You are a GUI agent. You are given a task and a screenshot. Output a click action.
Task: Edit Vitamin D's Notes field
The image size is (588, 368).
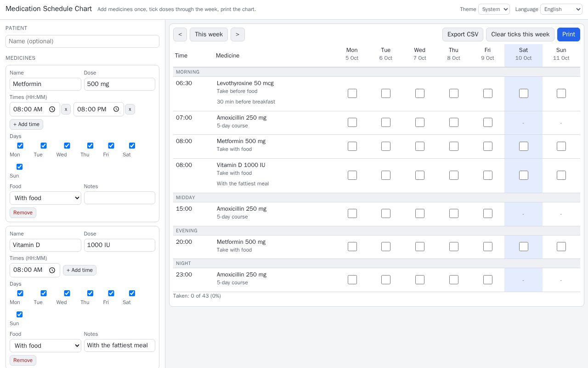119,345
